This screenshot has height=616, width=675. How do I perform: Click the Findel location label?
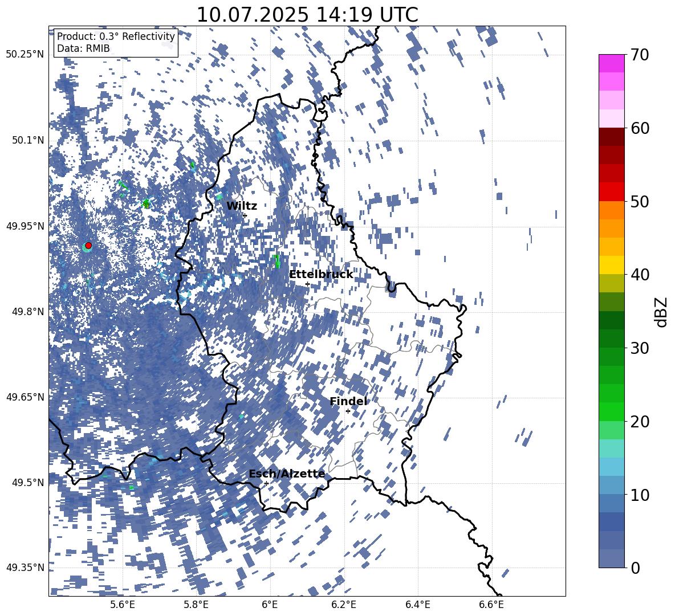[348, 401]
